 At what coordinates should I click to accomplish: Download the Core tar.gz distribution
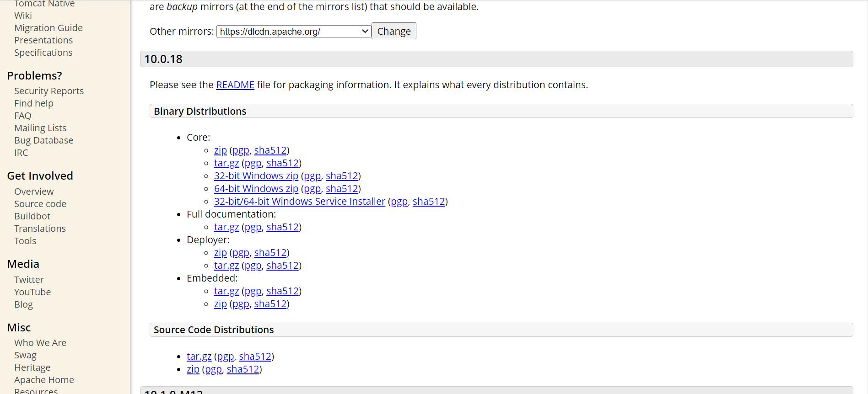(226, 163)
